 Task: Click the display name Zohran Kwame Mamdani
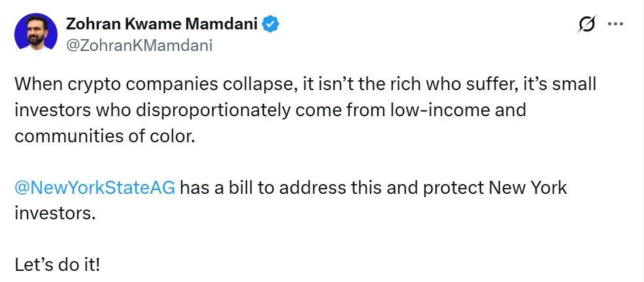point(162,25)
